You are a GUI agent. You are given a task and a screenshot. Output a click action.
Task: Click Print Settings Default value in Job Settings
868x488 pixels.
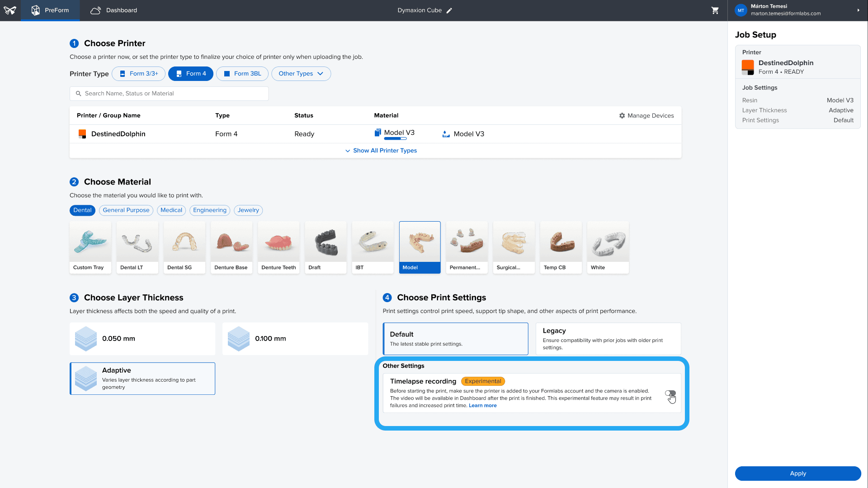(x=844, y=120)
